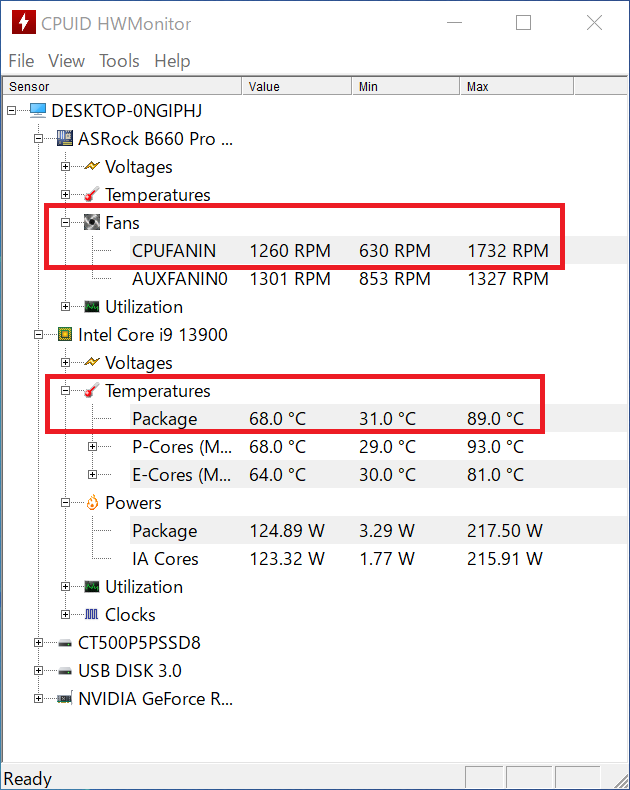The height and width of the screenshot is (790, 630).
Task: Click the HWMonitor lightning bolt app icon
Action: (24, 22)
